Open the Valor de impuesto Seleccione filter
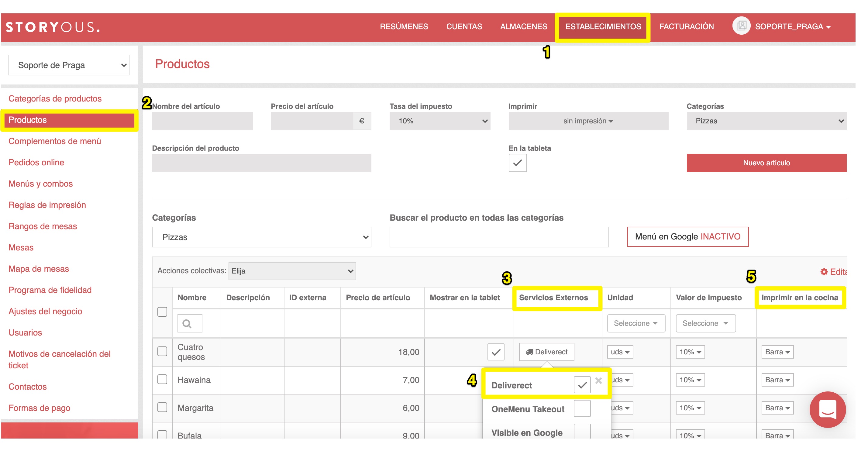The image size is (868, 451). [706, 323]
